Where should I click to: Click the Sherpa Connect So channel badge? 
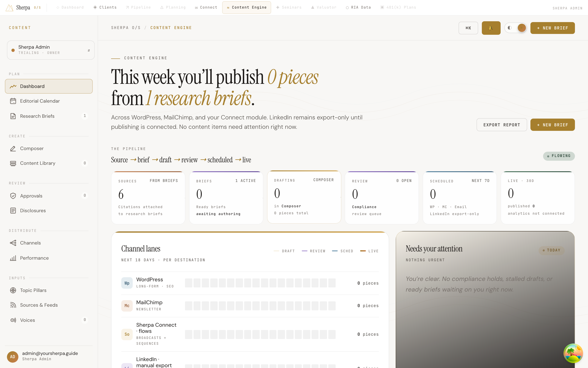click(x=127, y=334)
